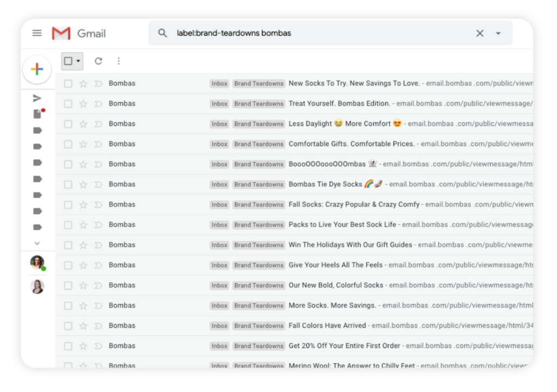Image resolution: width=557 pixels, height=392 pixels.
Task: Star the 'Win The Holidays' email
Action: [83, 245]
